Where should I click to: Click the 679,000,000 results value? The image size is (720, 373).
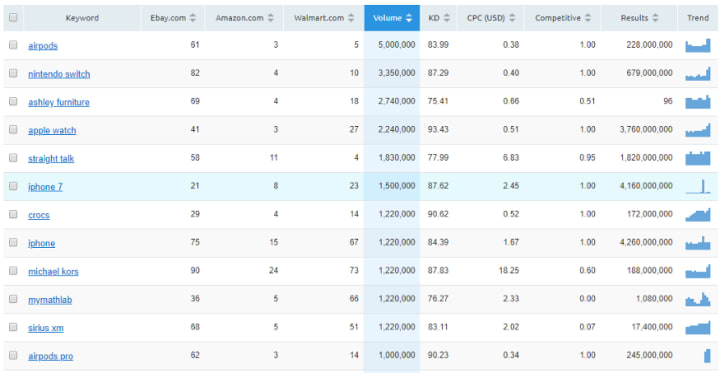point(649,73)
